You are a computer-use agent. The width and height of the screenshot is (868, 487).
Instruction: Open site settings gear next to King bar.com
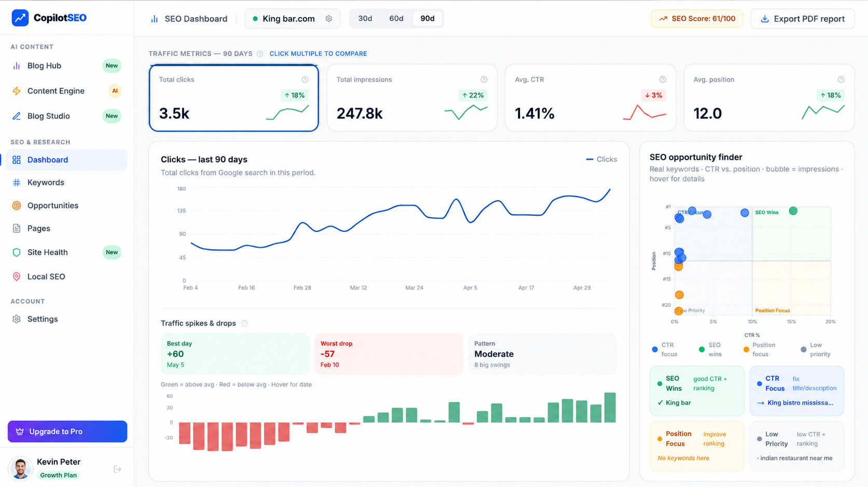point(329,19)
